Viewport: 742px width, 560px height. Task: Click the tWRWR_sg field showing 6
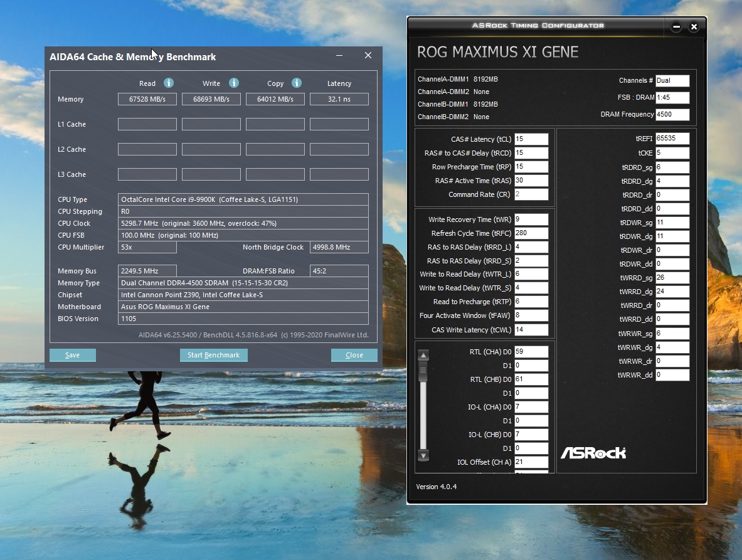coord(672,334)
